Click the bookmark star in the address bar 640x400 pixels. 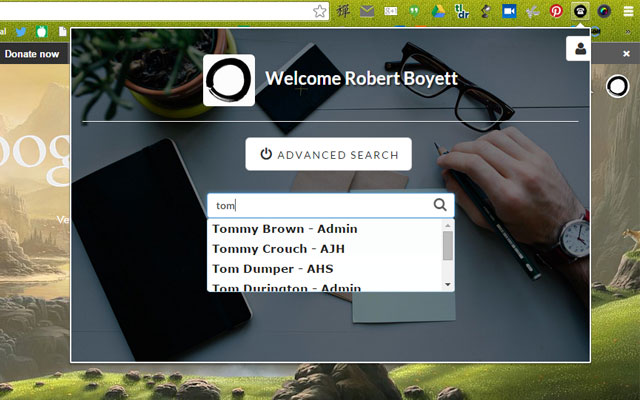pos(320,11)
